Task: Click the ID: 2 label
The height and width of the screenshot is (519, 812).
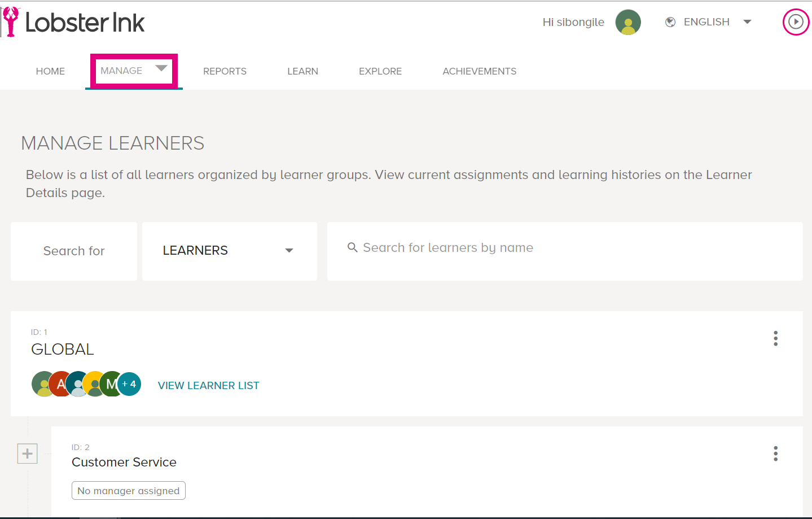Action: click(80, 447)
